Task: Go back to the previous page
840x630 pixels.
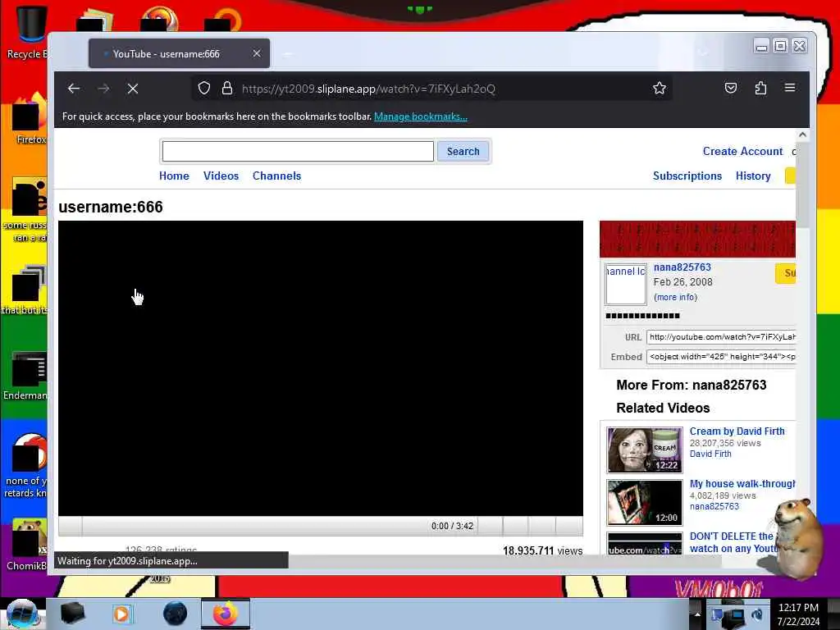Action: click(x=74, y=89)
